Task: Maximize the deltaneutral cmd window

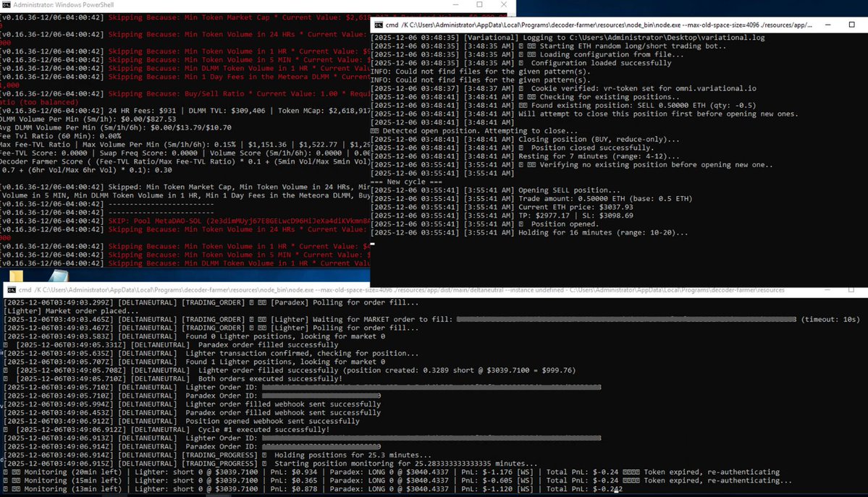Action: point(851,289)
